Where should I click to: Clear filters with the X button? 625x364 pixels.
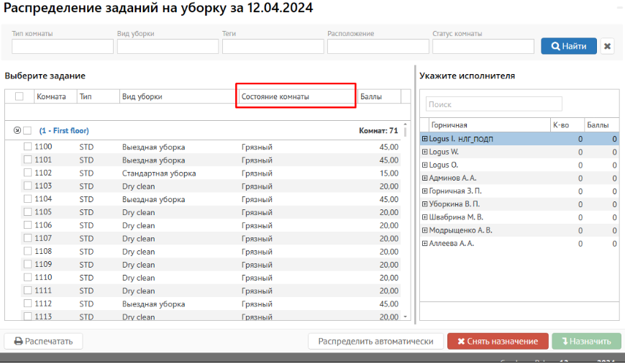coord(607,46)
